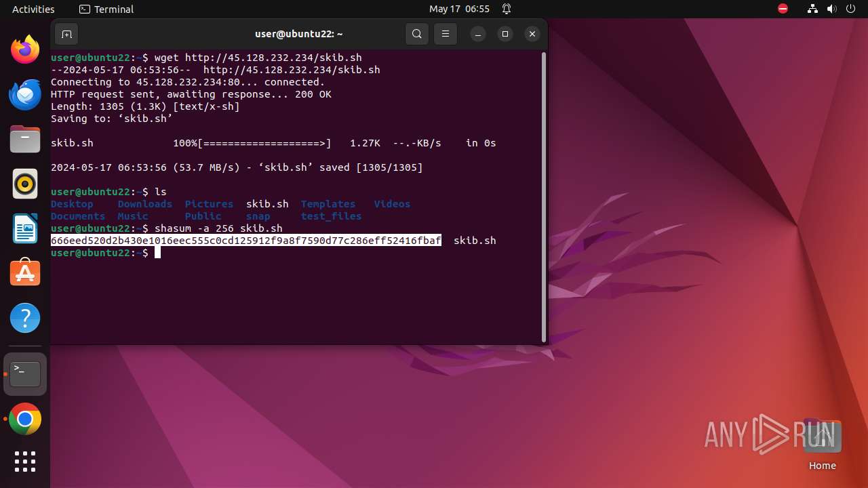Click the Public directory name
868x488 pixels.
point(203,216)
